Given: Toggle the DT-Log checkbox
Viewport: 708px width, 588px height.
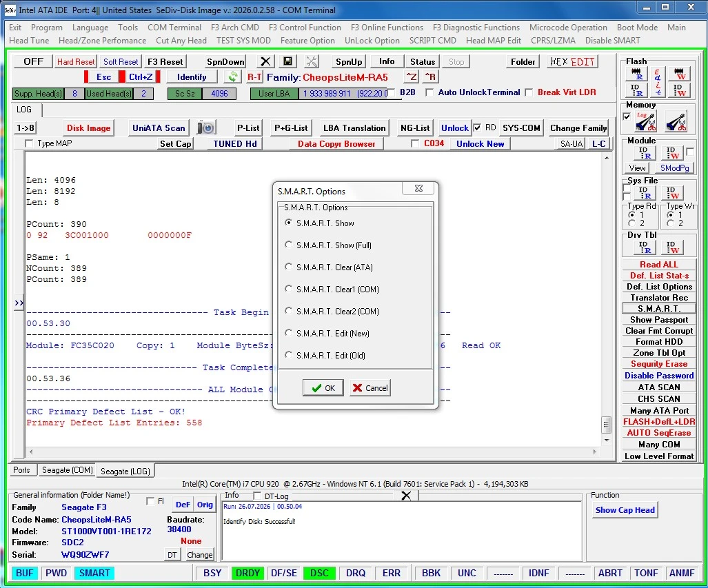Looking at the screenshot, I should pos(257,496).
